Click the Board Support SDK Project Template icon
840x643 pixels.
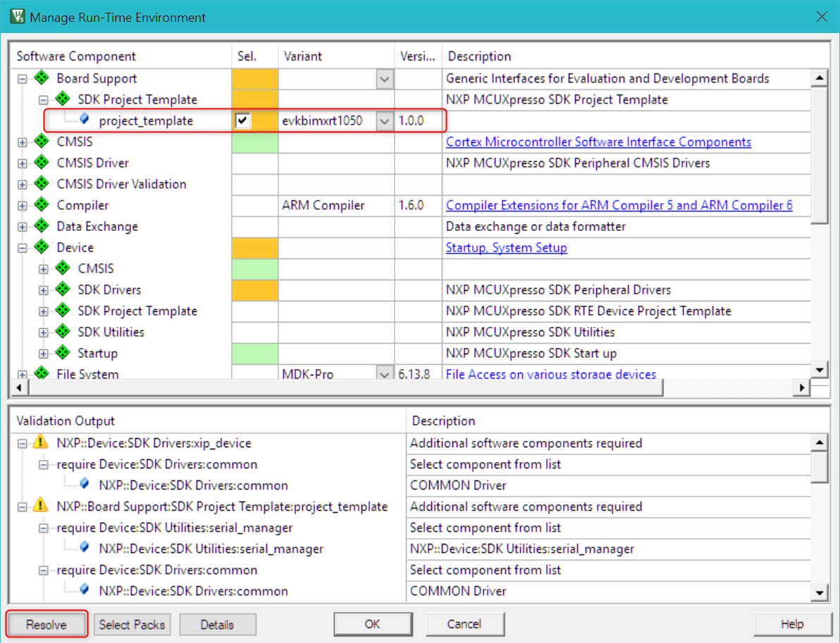coord(63,99)
